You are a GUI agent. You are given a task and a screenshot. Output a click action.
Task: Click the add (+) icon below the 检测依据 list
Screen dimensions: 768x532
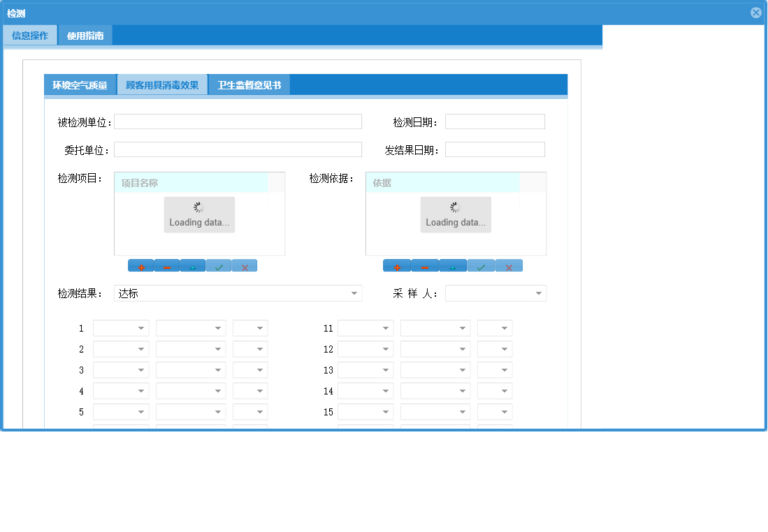coord(397,265)
